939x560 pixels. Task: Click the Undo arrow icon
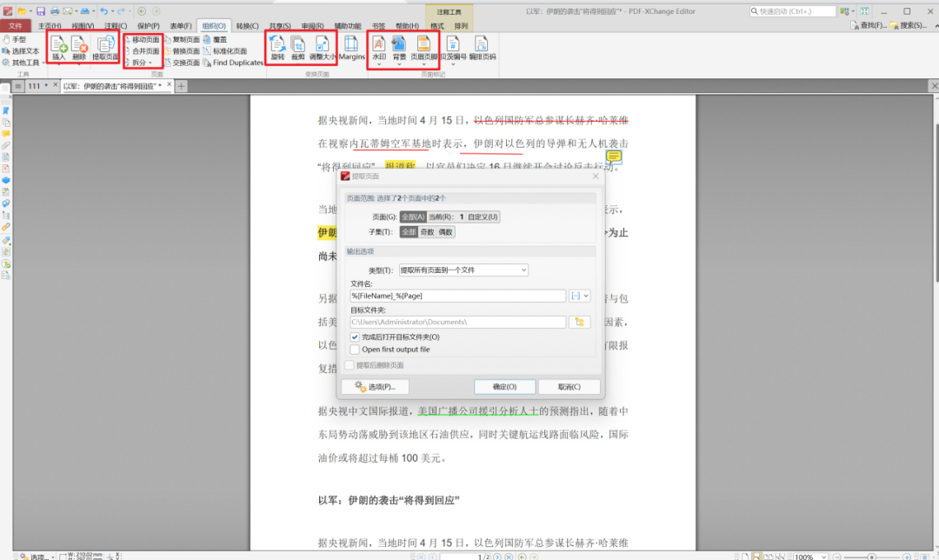click(x=104, y=11)
